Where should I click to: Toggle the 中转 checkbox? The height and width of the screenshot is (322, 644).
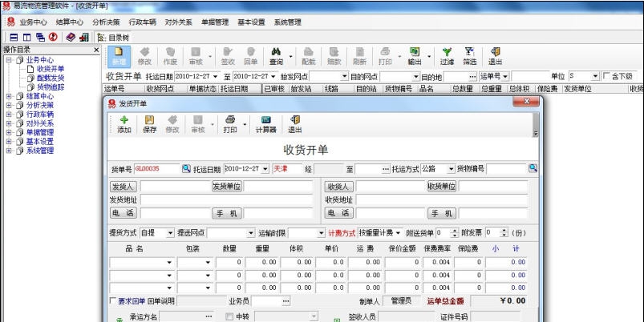[229, 316]
